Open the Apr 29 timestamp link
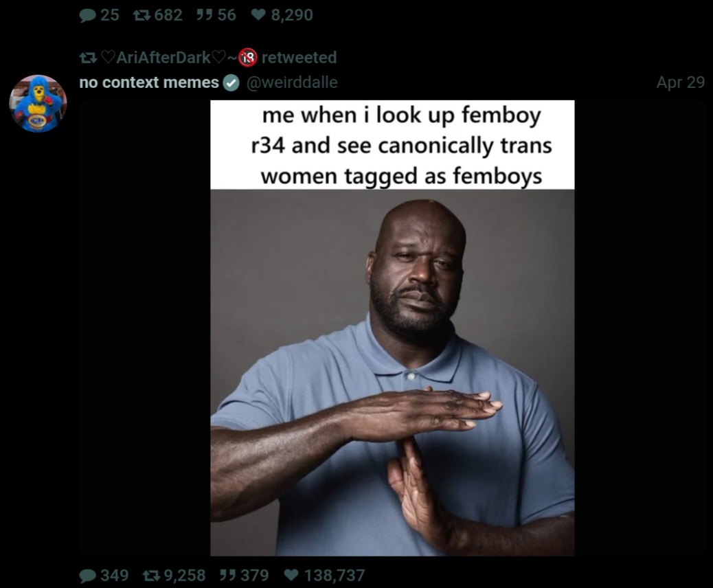Image resolution: width=713 pixels, height=588 pixels. coord(680,82)
